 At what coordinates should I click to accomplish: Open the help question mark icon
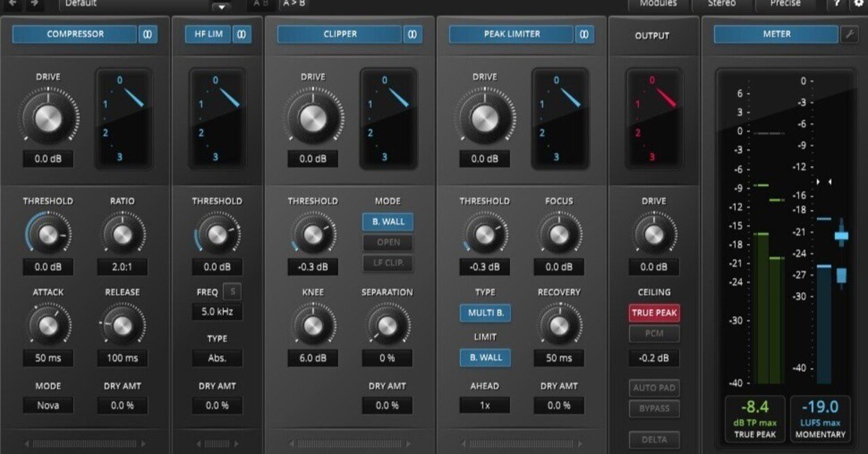coord(837,4)
